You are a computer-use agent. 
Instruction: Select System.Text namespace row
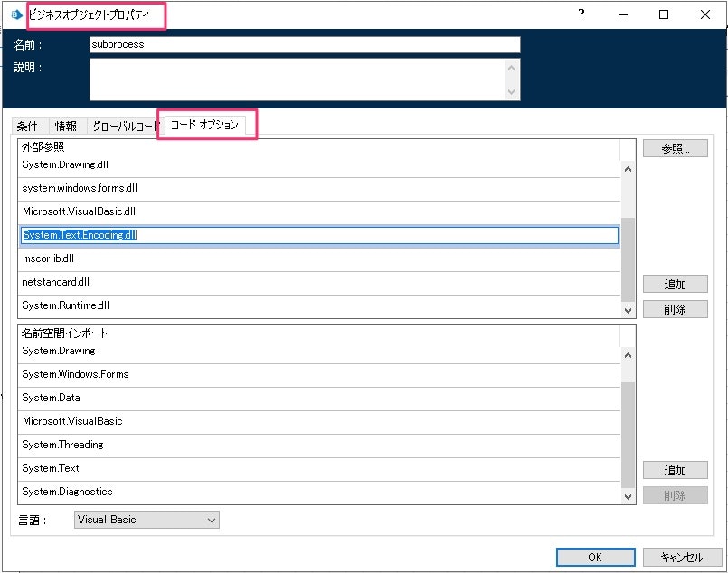tap(319, 469)
